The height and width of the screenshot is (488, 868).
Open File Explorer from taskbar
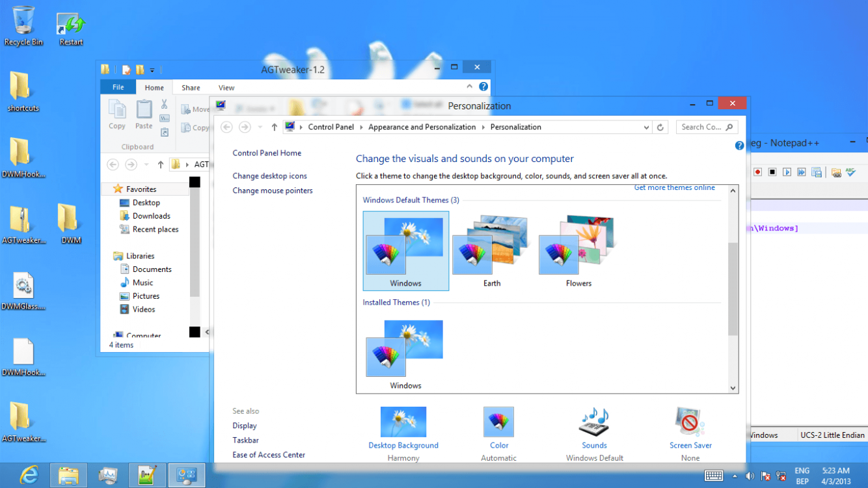click(x=68, y=476)
